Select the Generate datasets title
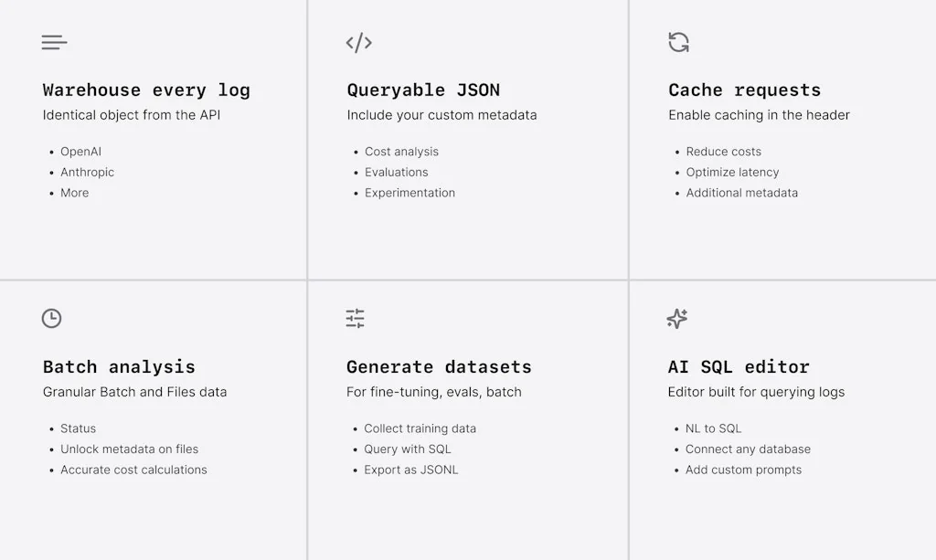Screen dimensions: 936x560 tap(439, 366)
